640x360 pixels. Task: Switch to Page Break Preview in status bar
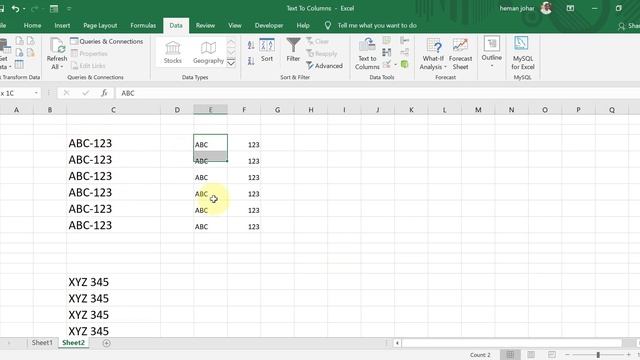(x=552, y=355)
